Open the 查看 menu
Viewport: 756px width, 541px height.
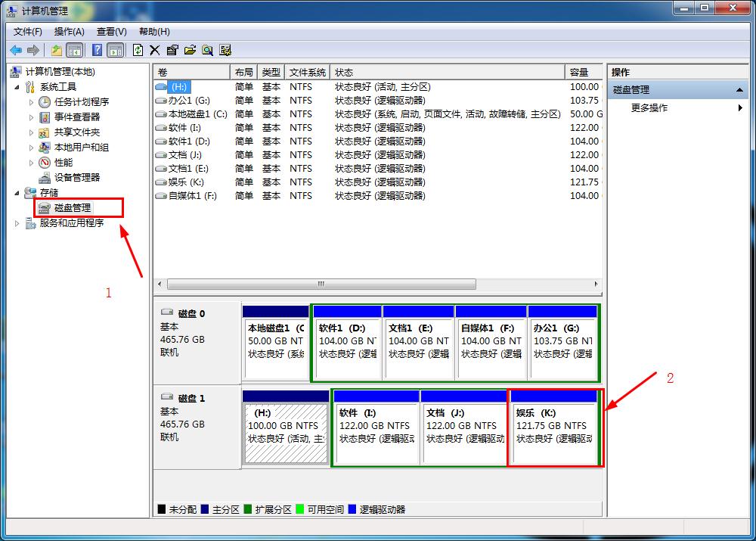point(110,31)
